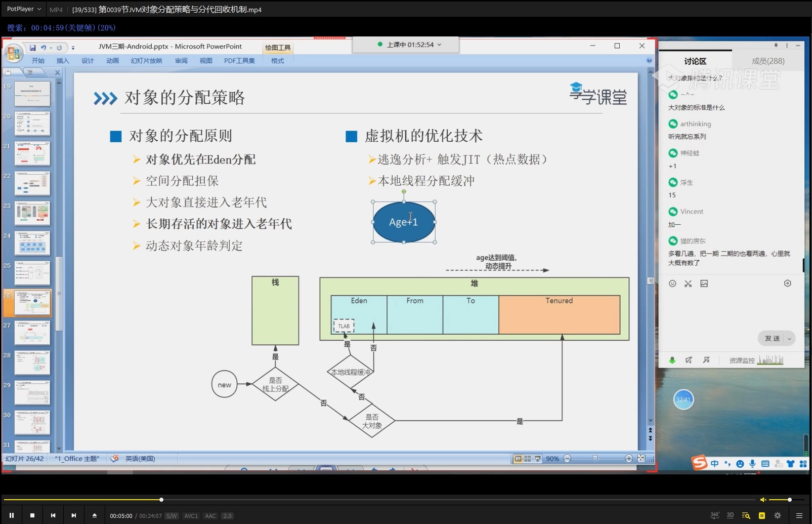Click the Save icon in PowerPoint's Quick Access toolbar
Screen dimensions: 812x524
33,47
